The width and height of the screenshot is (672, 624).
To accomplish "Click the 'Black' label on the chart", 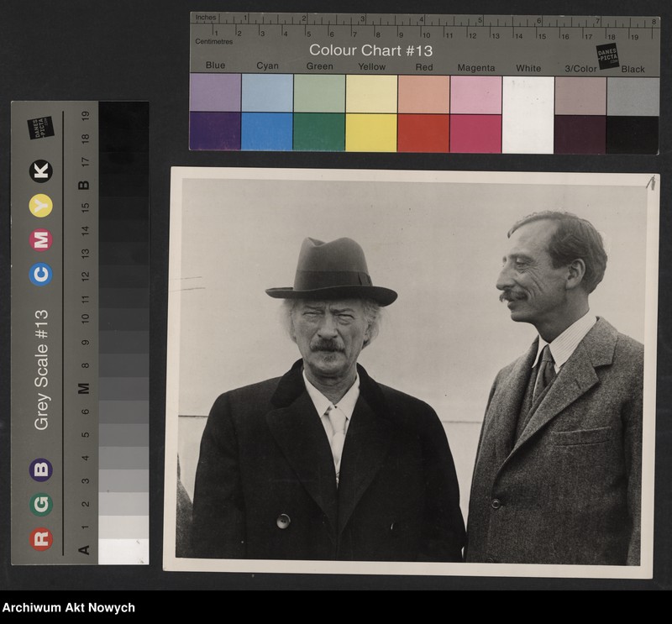I will click(x=633, y=69).
